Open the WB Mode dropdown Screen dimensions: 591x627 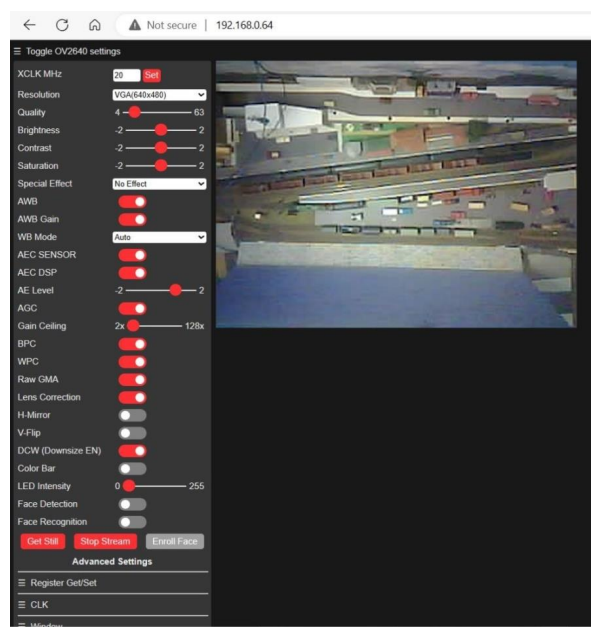(x=159, y=237)
